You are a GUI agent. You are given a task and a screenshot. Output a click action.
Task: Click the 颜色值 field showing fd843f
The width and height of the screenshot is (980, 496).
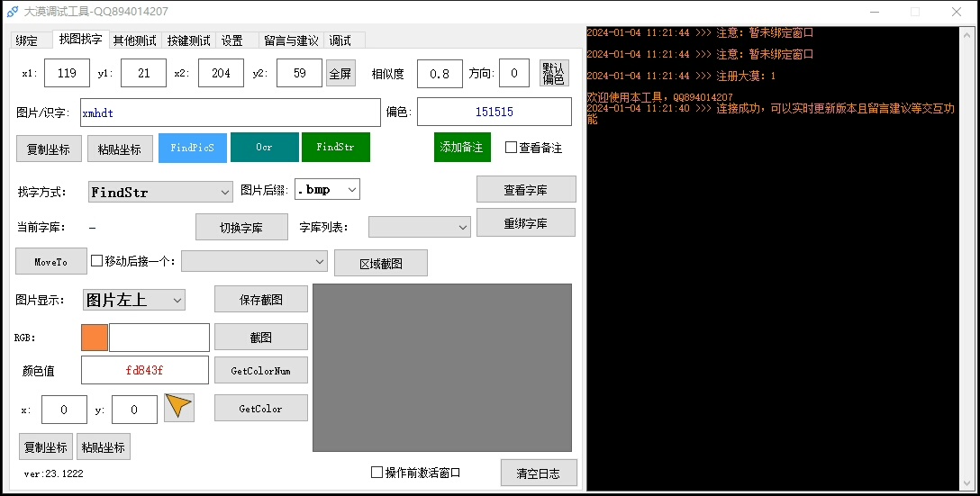click(x=145, y=370)
